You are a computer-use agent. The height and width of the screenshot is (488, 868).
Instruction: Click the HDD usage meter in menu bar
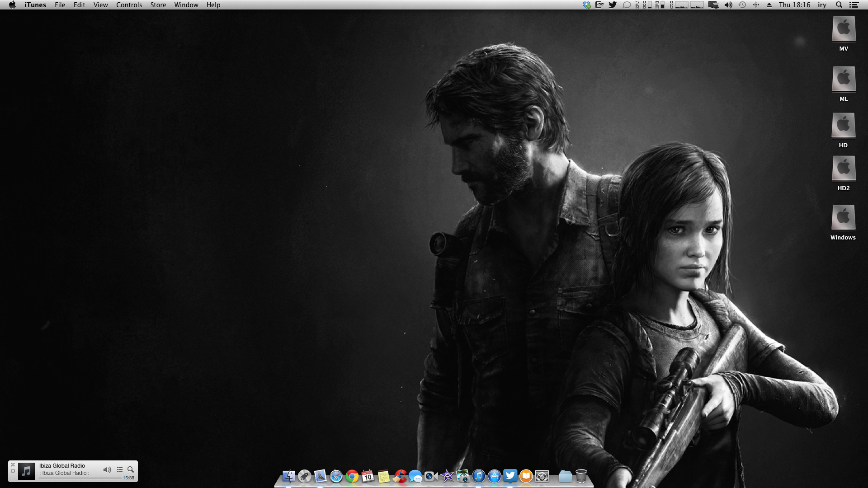(x=646, y=5)
